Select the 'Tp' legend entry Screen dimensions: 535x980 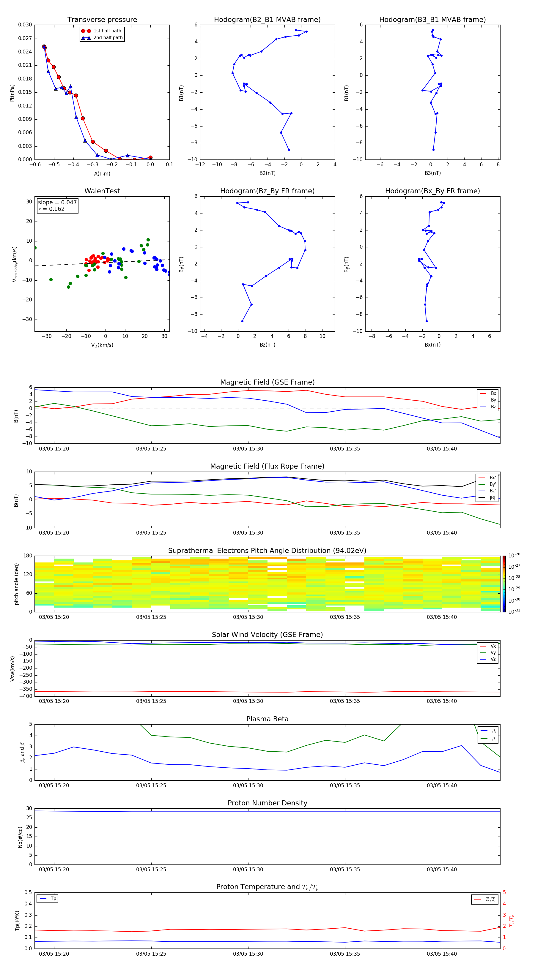coord(47,899)
